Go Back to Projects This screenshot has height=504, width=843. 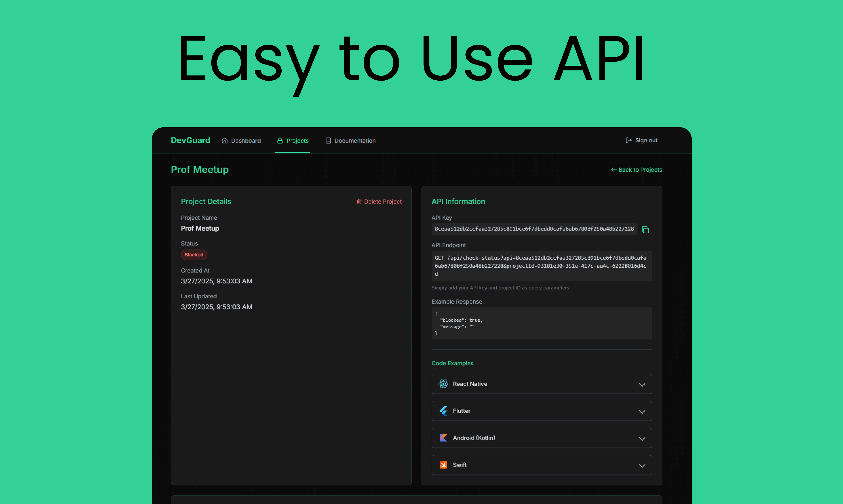tap(637, 170)
